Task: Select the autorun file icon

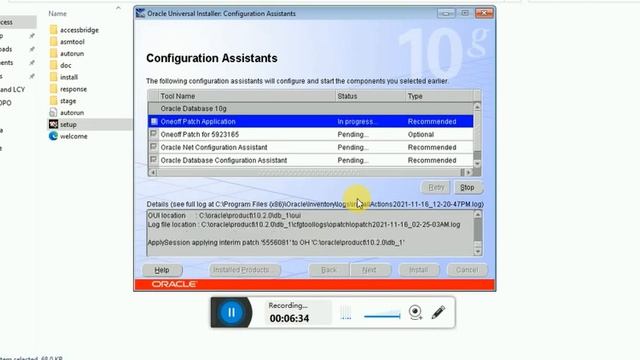Action: [x=53, y=113]
